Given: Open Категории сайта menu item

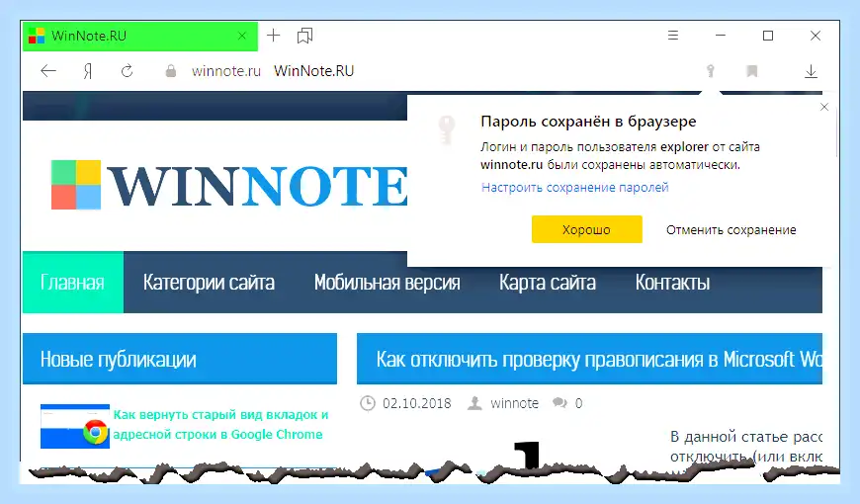Looking at the screenshot, I should pyautogui.click(x=209, y=283).
